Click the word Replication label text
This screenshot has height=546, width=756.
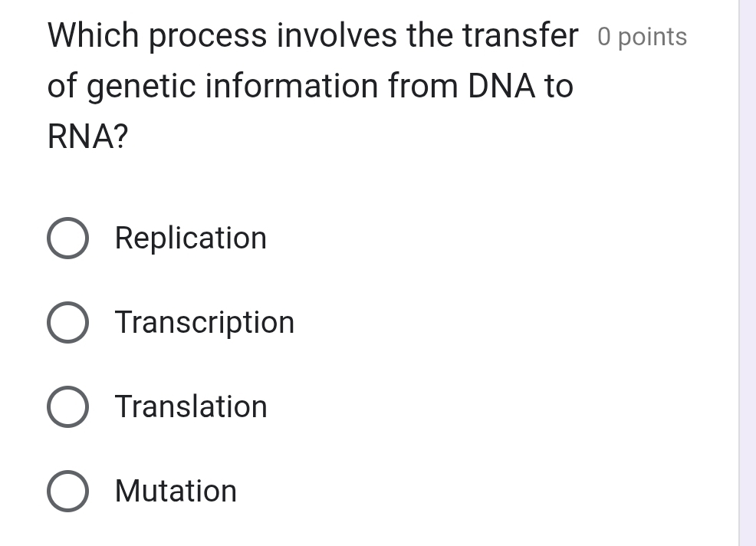point(190,238)
